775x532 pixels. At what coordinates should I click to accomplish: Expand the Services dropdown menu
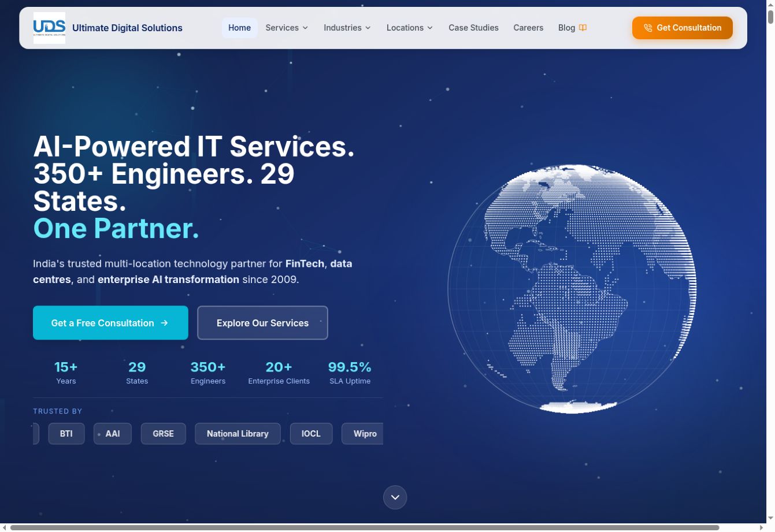287,28
